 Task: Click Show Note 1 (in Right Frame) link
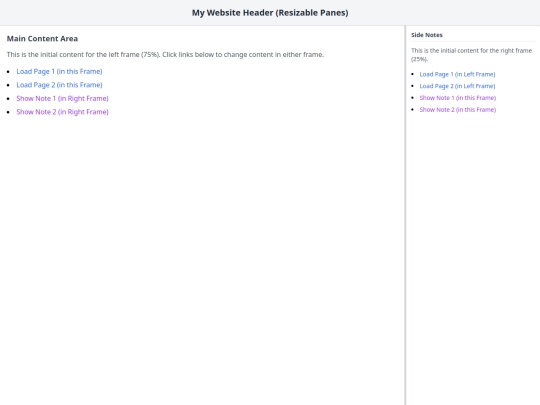click(62, 98)
